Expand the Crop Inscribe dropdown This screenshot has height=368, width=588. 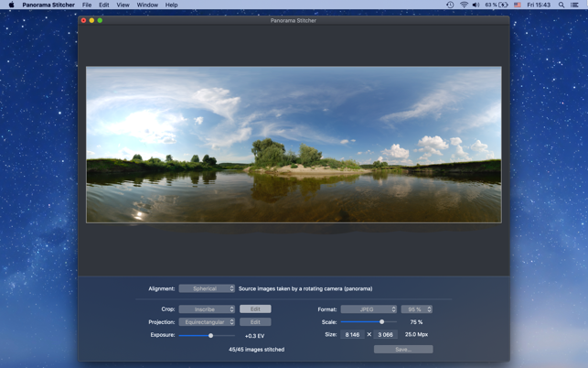point(207,309)
